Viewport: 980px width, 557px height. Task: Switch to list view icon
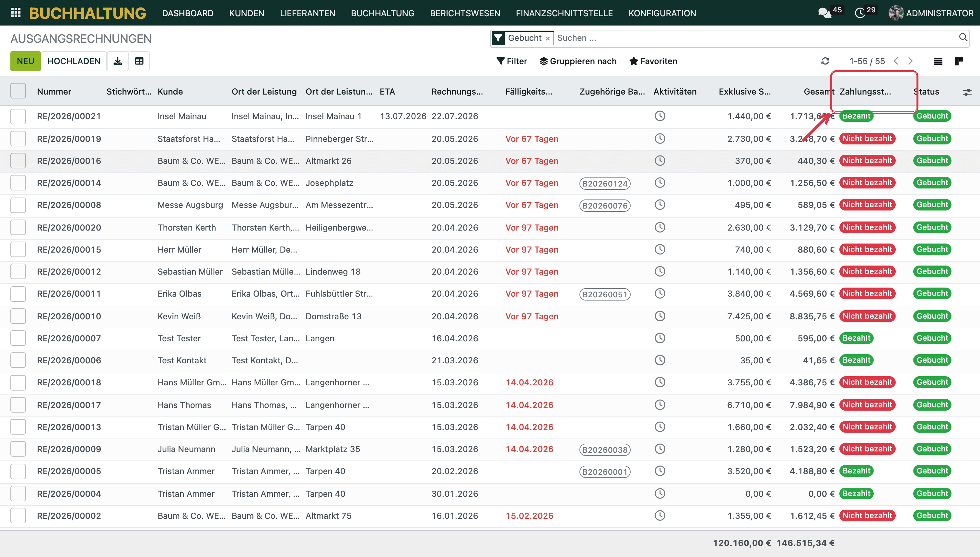[938, 61]
